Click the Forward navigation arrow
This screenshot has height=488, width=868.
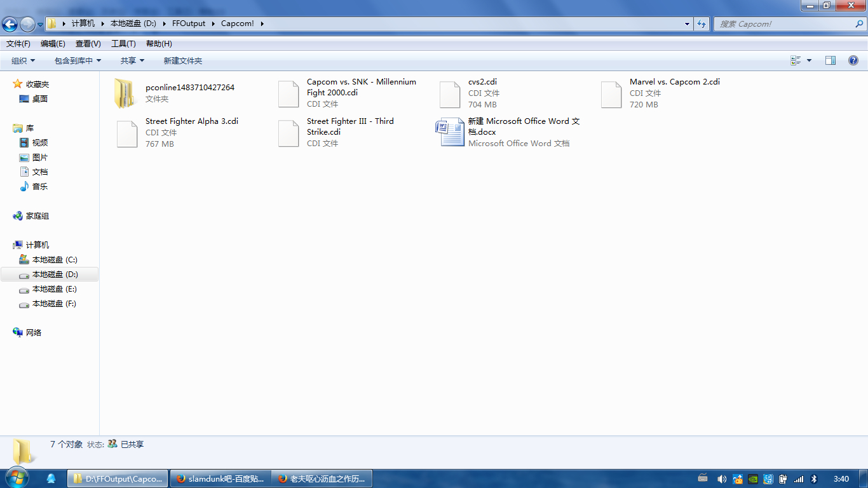click(x=28, y=24)
